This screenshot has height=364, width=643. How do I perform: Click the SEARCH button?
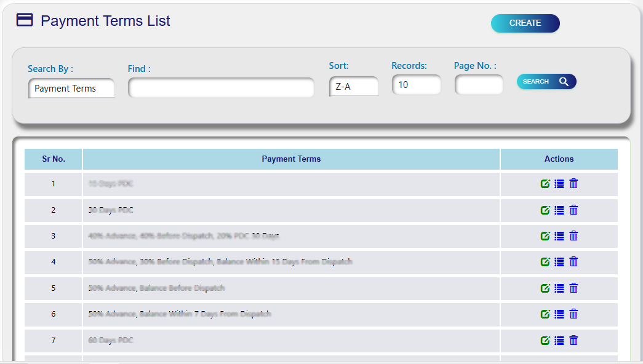coord(546,82)
